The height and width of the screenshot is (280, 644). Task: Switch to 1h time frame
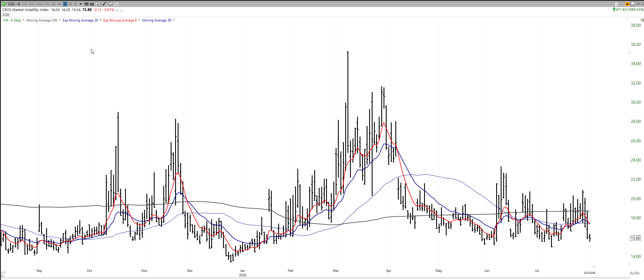(x=47, y=4)
